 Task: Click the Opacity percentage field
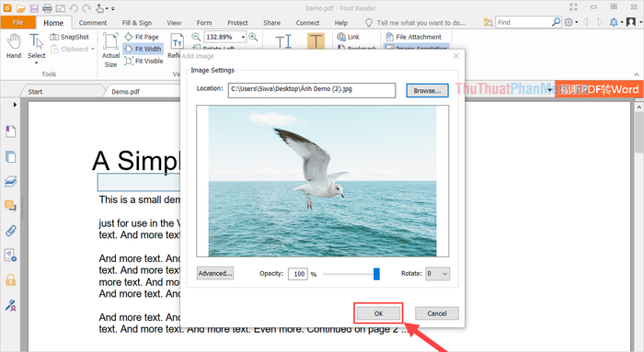[298, 274]
